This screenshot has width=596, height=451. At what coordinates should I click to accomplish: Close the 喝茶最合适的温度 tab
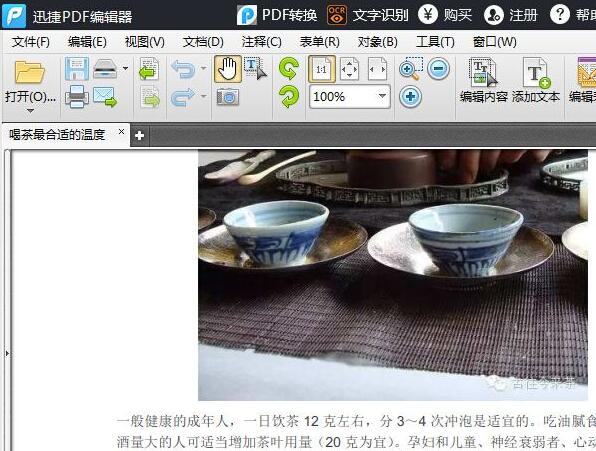[121, 131]
